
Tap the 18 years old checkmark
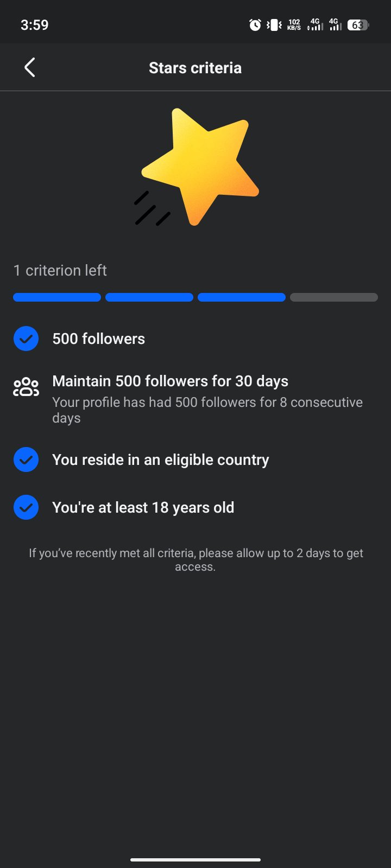(26, 507)
